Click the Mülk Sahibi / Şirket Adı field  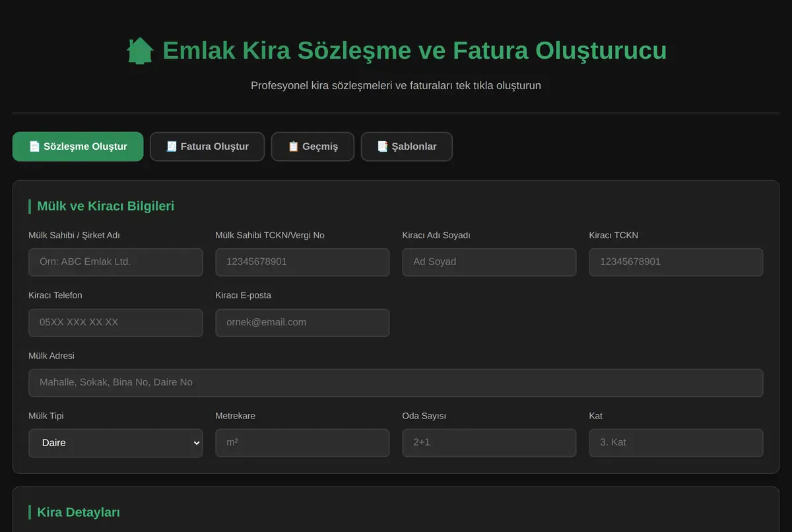tap(115, 262)
